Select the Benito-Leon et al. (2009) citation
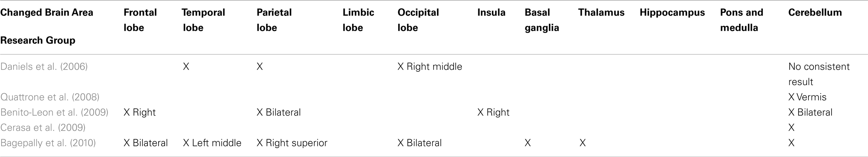 pyautogui.click(x=55, y=112)
